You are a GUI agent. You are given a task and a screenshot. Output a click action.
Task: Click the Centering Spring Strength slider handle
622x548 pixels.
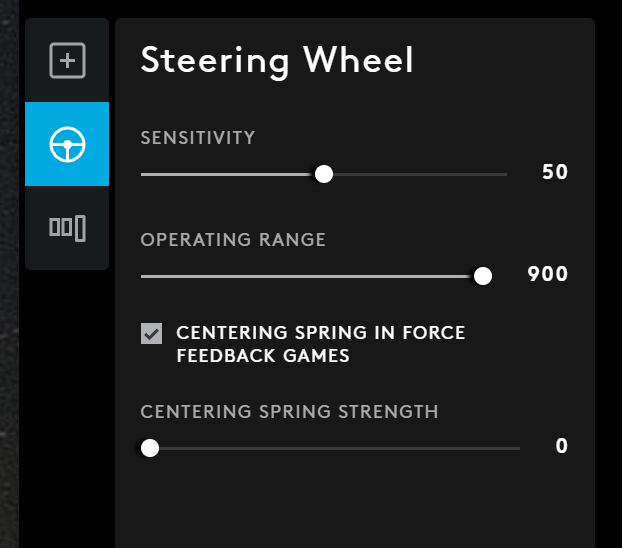(x=150, y=448)
